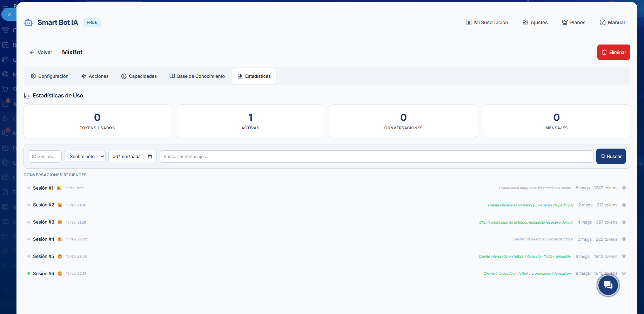Switch to the Configuración tab
Viewport: 644px width, 314px height.
[x=49, y=76]
